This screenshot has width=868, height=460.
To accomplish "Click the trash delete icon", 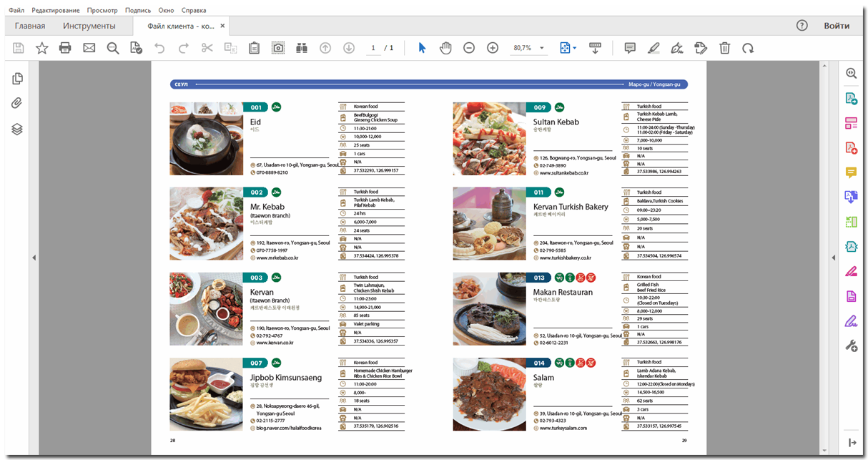I will coord(724,48).
